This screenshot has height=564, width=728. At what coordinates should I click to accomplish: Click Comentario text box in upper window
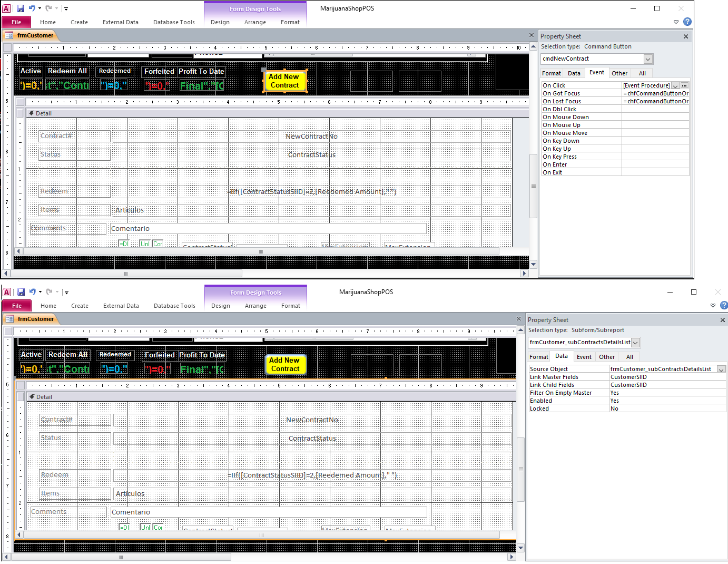tap(268, 229)
